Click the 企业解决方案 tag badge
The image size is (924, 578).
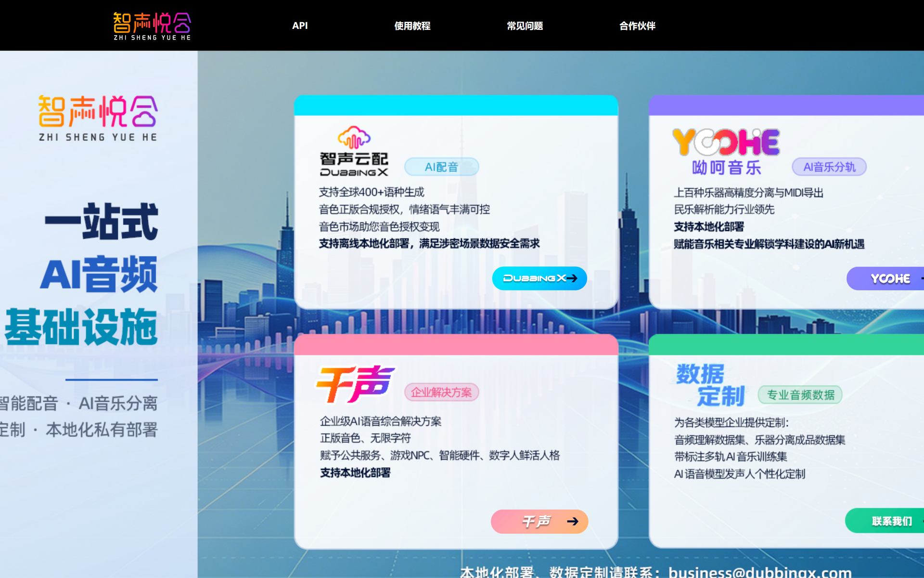[x=441, y=392]
